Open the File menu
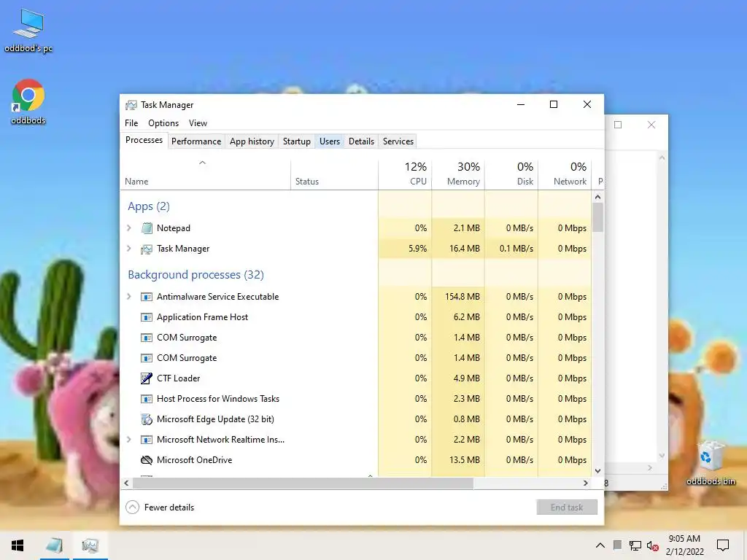 131,122
